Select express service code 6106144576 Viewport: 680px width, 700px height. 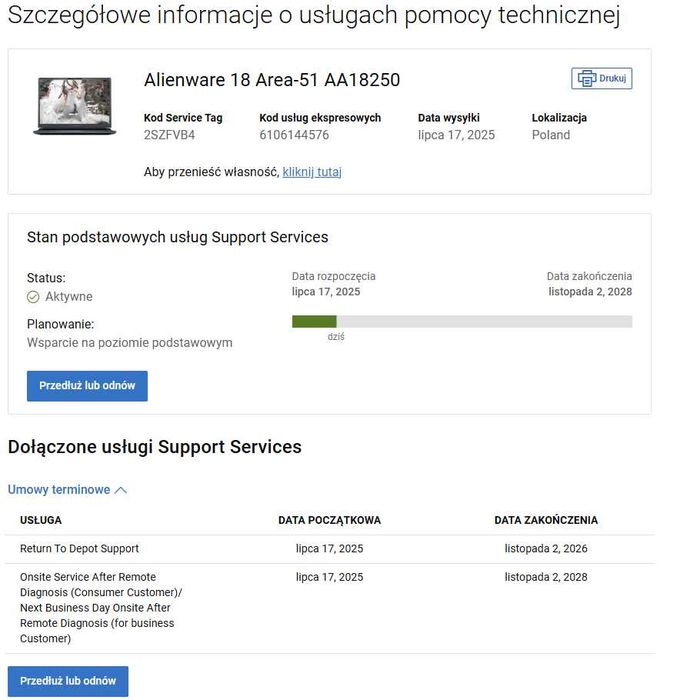click(294, 135)
